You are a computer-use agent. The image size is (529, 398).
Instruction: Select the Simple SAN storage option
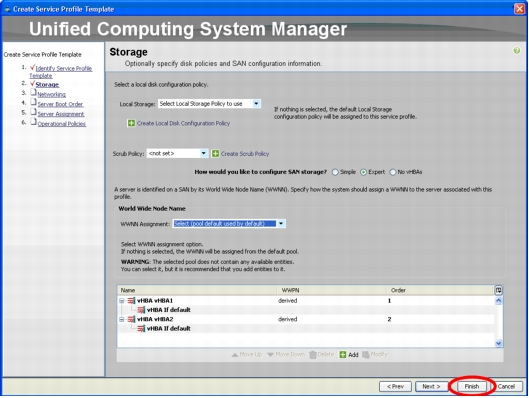tap(335, 172)
